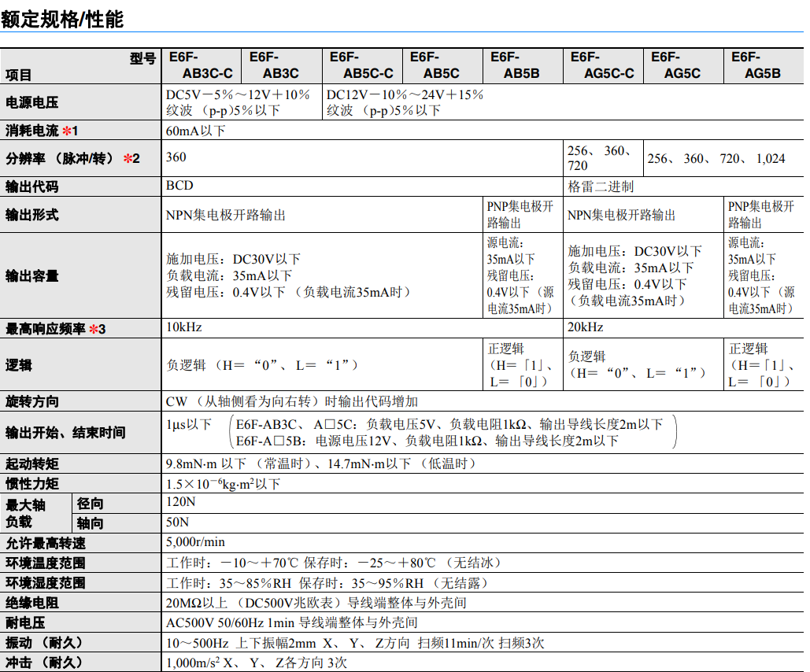810x672 pixels.
Task: Click the 分辨率(脉冲/转) row label
Action: click(x=72, y=158)
